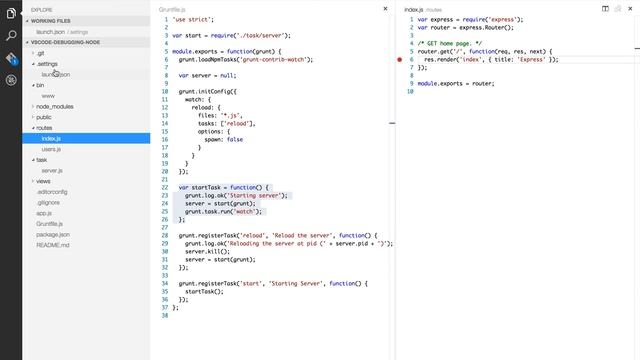Open the Search view in activity bar
The image size is (640, 360).
(11, 36)
